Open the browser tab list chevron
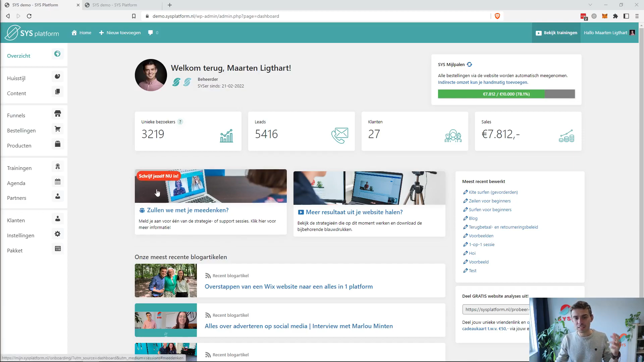Screen dimensions: 644x362 click(590, 5)
